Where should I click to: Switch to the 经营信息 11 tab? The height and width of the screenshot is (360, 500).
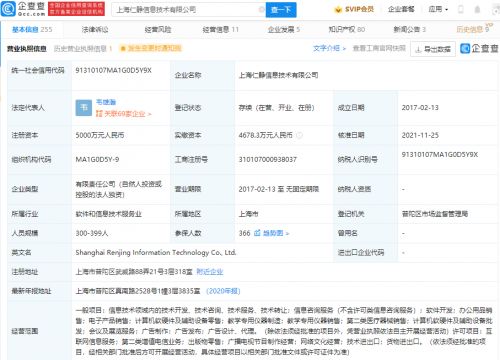click(221, 30)
